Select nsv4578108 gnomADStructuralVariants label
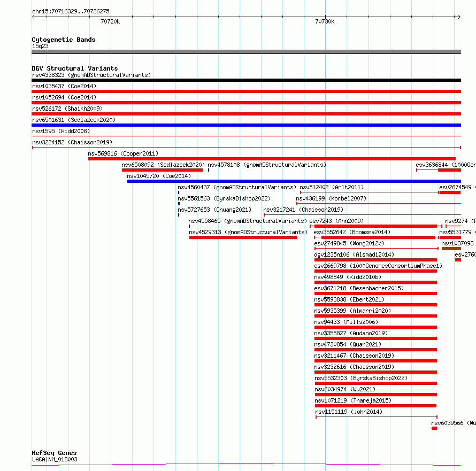 point(267,165)
